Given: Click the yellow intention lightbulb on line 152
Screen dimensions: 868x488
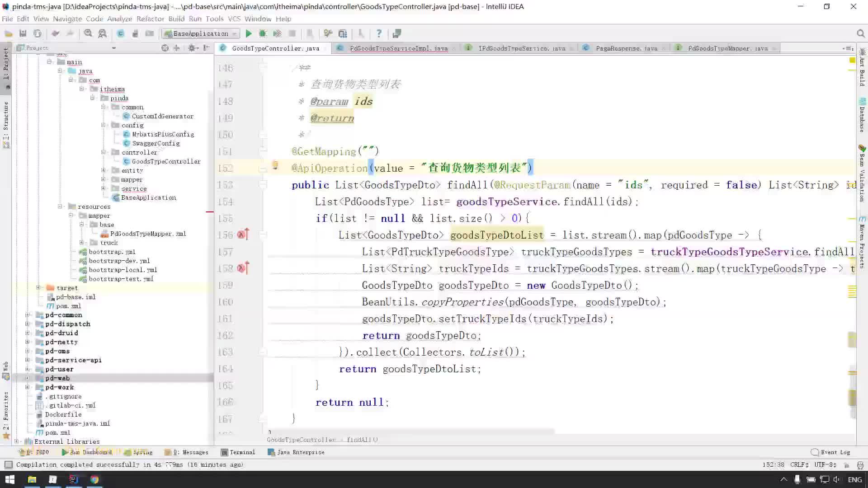Looking at the screenshot, I should (x=275, y=165).
